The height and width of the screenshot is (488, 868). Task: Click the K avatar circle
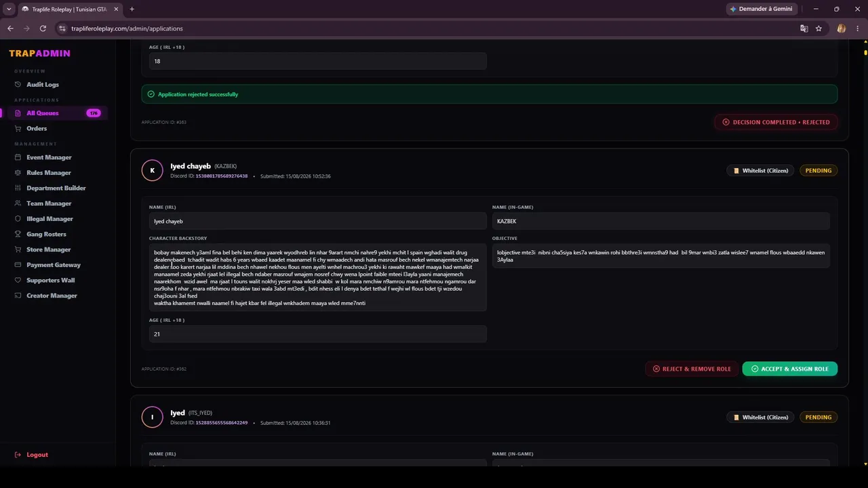(x=152, y=170)
